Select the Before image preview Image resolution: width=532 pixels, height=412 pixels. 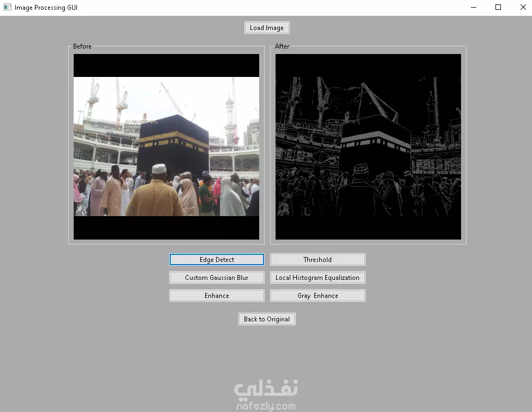pos(166,147)
